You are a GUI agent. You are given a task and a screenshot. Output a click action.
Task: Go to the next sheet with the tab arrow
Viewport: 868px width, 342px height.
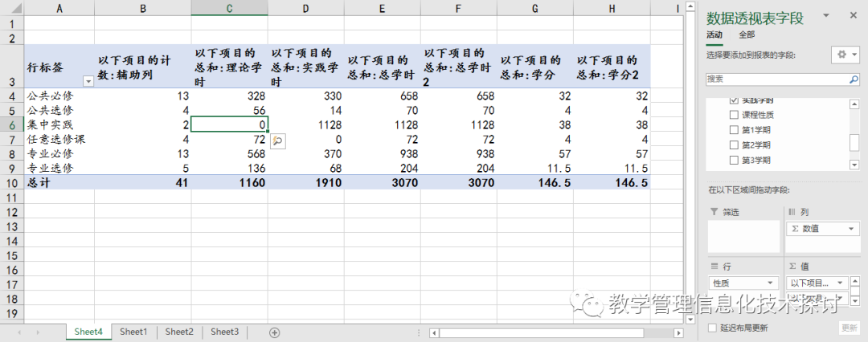point(38,332)
